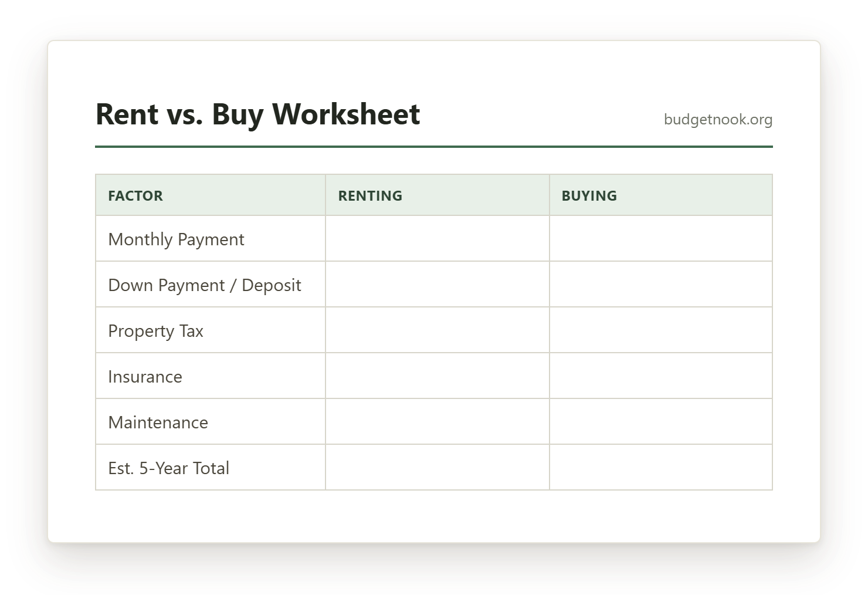
Task: Click the Est. 5-Year Total label
Action: pyautogui.click(x=168, y=468)
